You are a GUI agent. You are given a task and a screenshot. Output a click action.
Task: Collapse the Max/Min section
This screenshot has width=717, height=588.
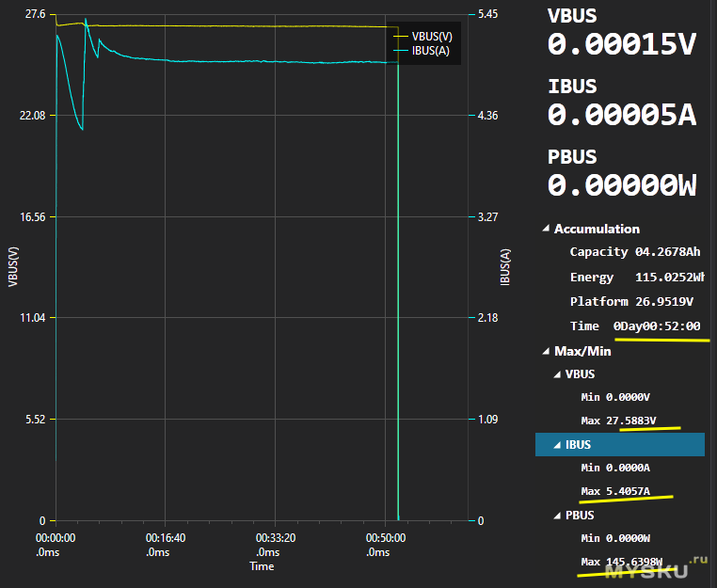click(546, 351)
